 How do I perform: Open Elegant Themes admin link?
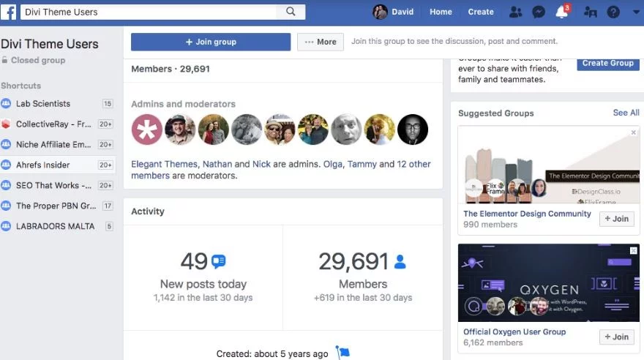164,164
